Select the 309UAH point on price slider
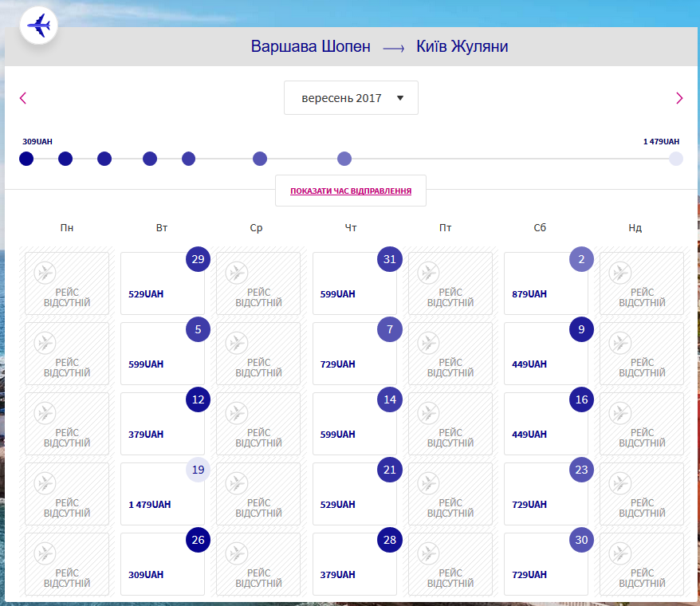700x606 pixels. tap(26, 159)
